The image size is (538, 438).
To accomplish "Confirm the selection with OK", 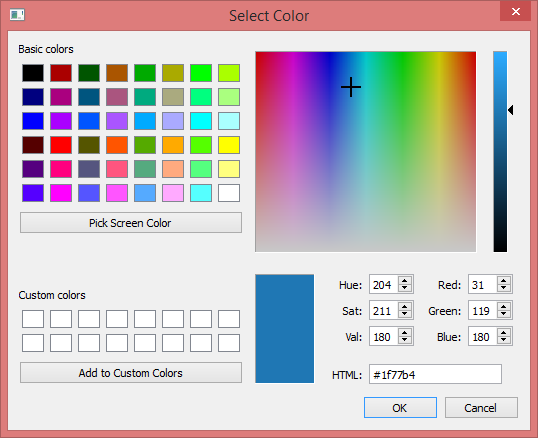I will point(400,408).
